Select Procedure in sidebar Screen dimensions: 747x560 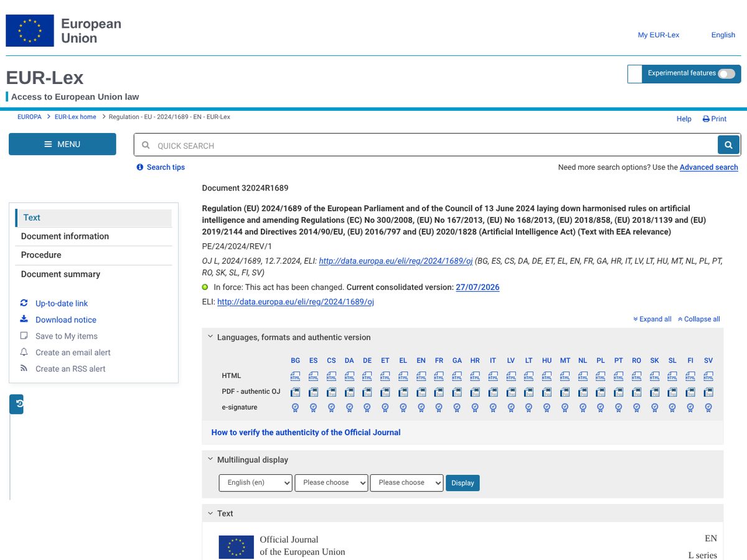[x=93, y=255]
